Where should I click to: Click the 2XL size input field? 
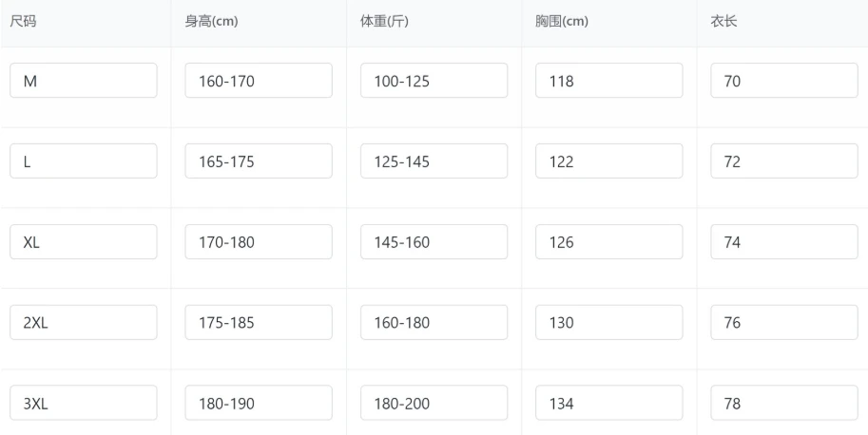point(84,323)
